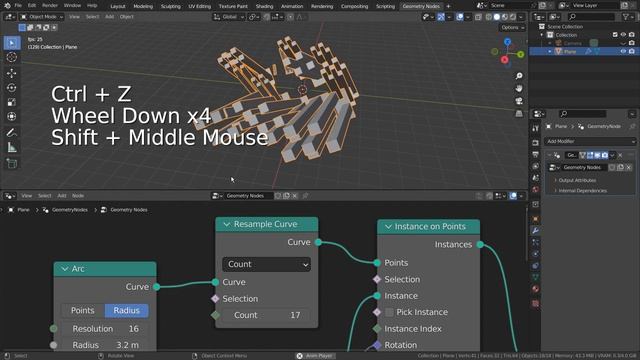Select the Move tool
This screenshot has width=640, height=360.
pos(12,73)
